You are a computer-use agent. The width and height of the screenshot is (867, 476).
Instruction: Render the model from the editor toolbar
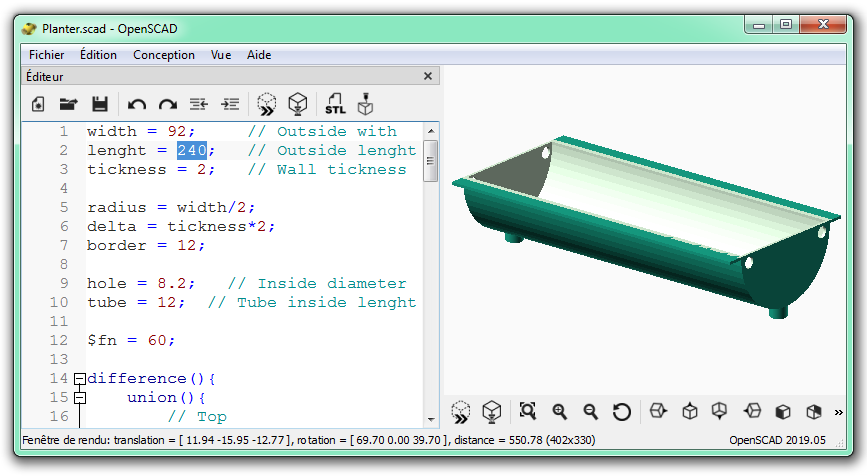coord(297,104)
